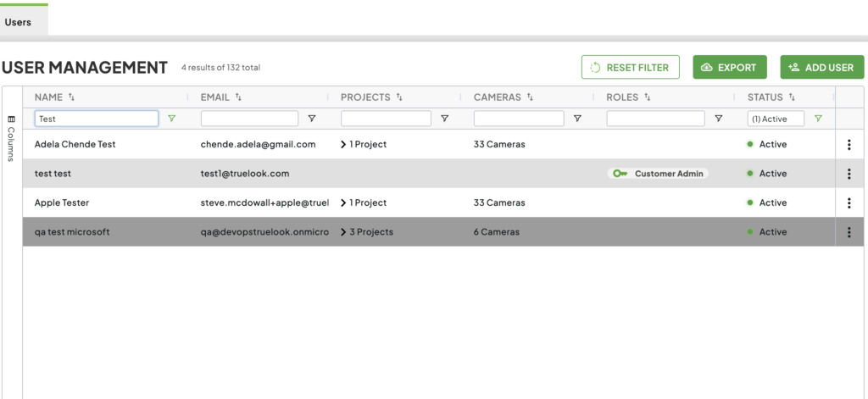Open the Name filter funnel icon

point(171,119)
